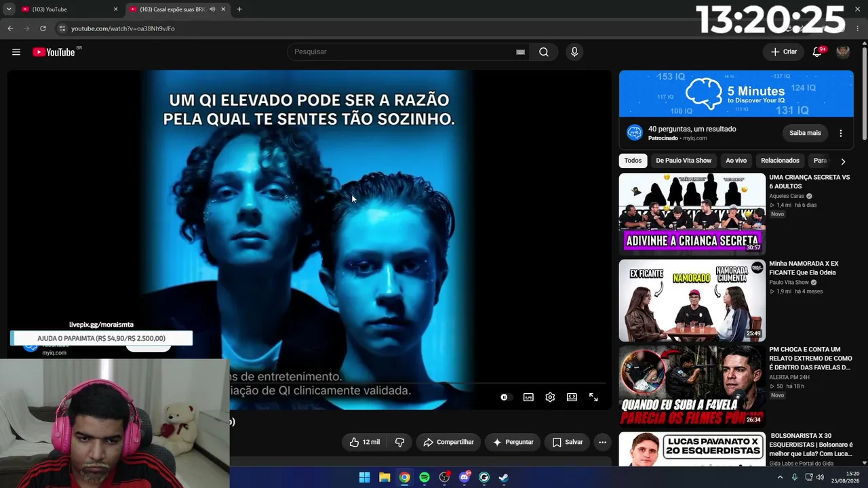
Task: Open options menu for the myiq.com ad
Action: pos(841,134)
